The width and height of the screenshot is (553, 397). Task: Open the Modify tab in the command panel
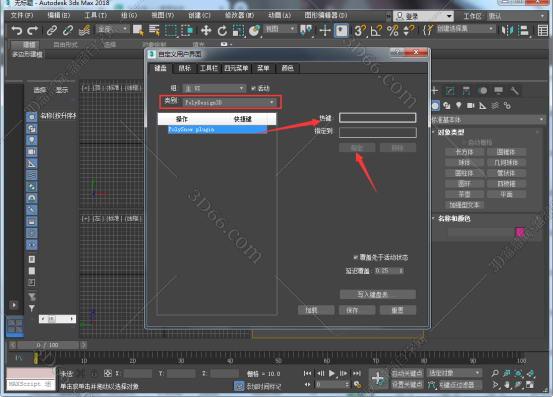(x=450, y=91)
